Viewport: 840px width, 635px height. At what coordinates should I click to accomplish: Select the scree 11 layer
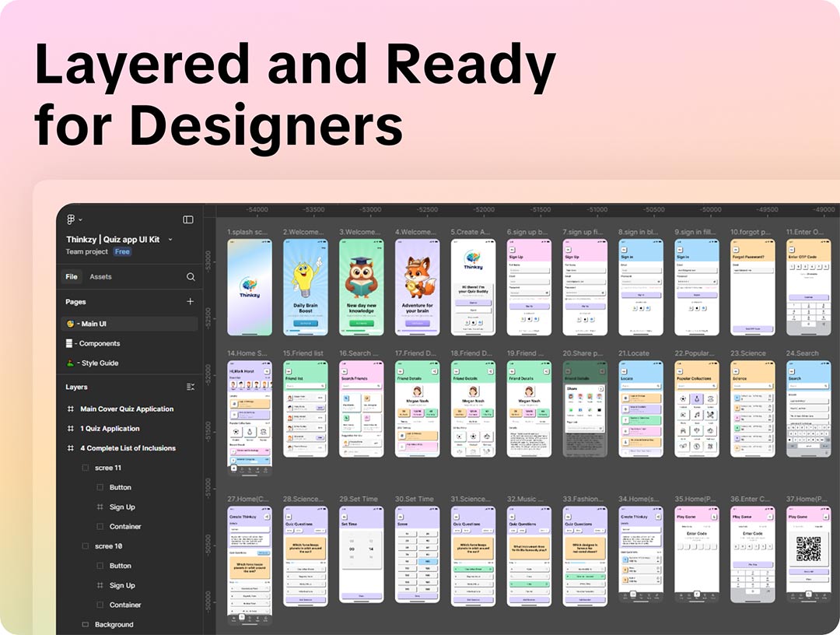point(108,468)
